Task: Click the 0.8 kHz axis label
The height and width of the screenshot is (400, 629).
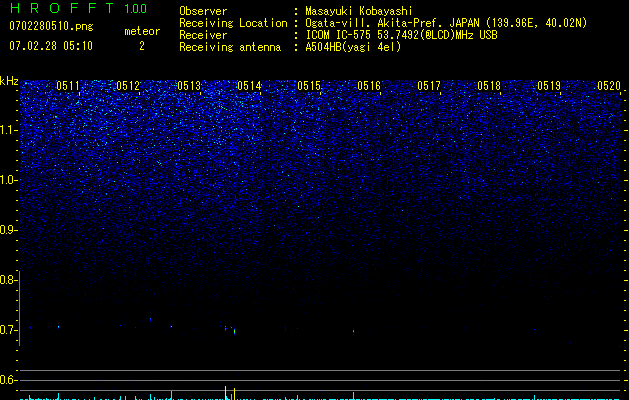Action: (x=8, y=280)
